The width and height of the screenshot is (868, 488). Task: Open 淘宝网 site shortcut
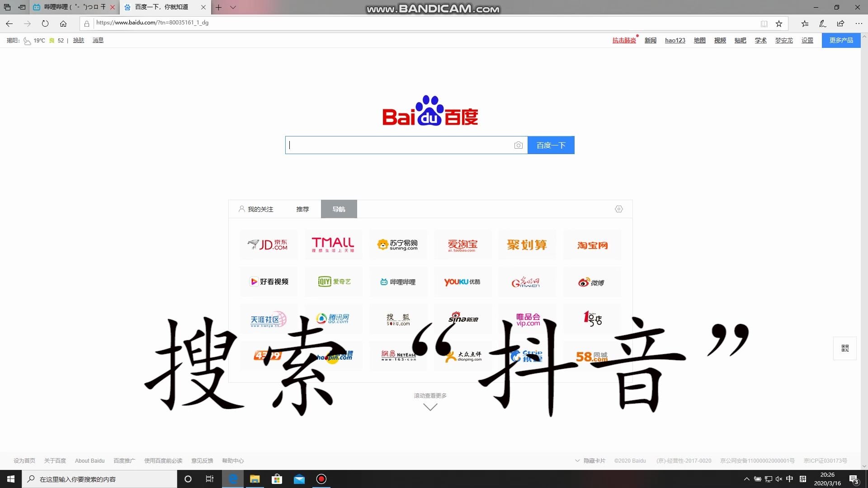(592, 244)
